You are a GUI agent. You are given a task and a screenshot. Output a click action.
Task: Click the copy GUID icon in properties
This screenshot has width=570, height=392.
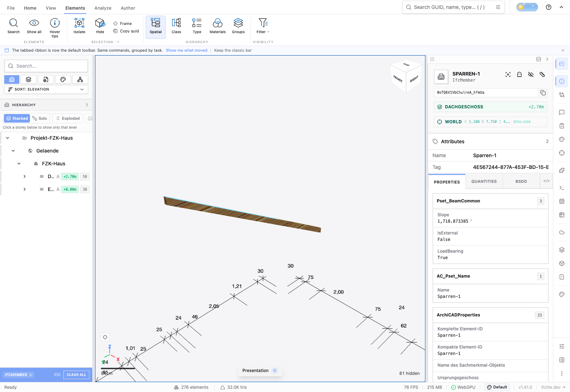(543, 93)
